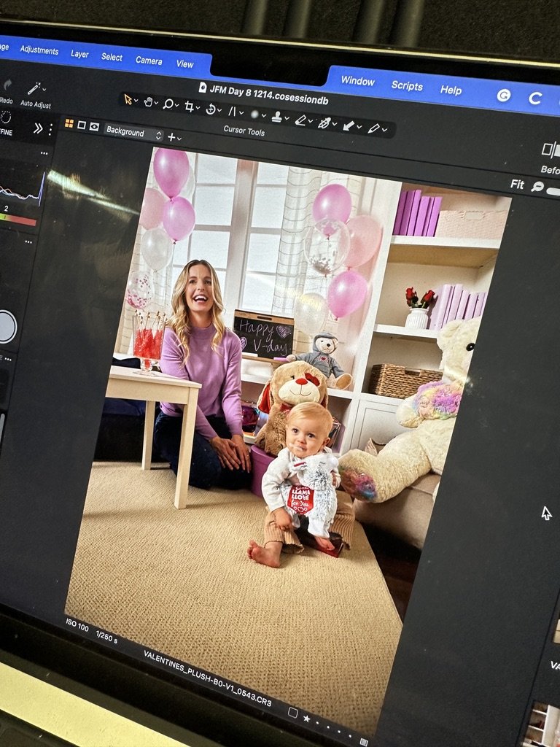Image resolution: width=560 pixels, height=747 pixels.
Task: Open the Select menu
Action: 112,57
